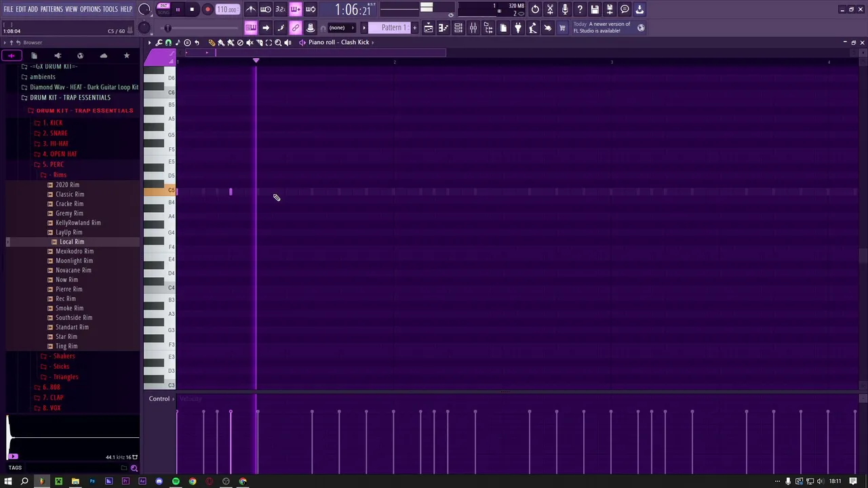The width and height of the screenshot is (868, 488).
Task: Collapse the 5. PERC folder
Action: [52, 164]
